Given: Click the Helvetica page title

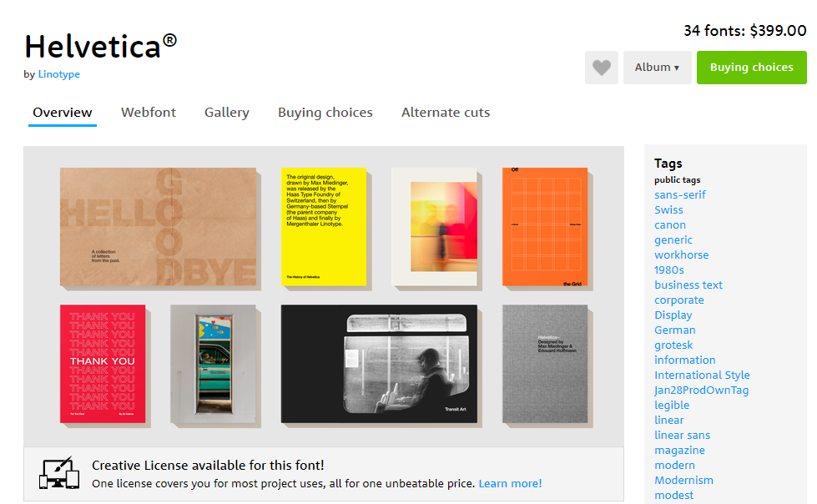Looking at the screenshot, I should pyautogui.click(x=101, y=47).
